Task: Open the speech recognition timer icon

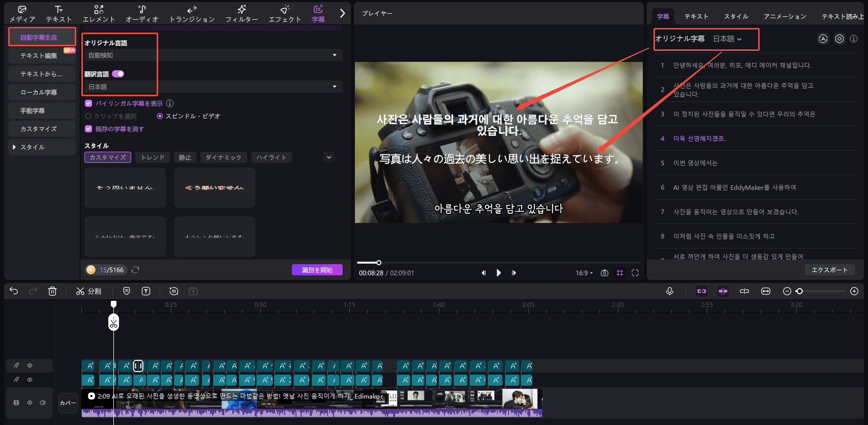Action: tap(173, 291)
